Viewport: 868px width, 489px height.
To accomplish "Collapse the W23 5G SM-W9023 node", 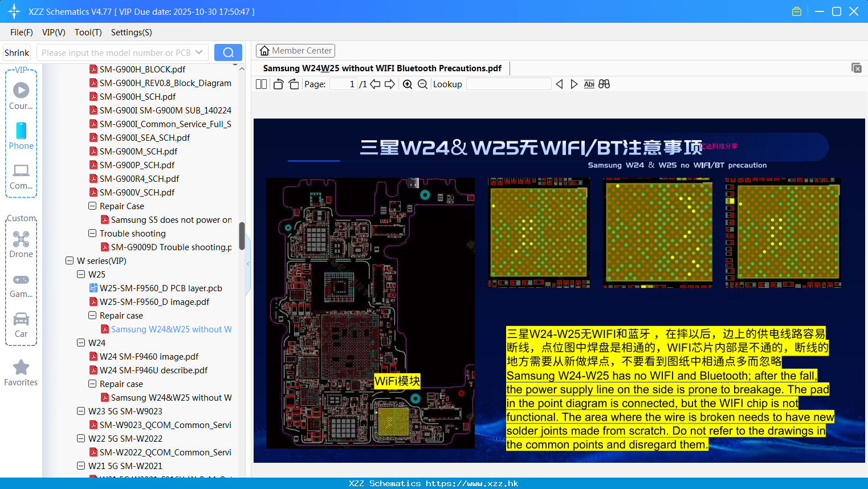I will (81, 411).
